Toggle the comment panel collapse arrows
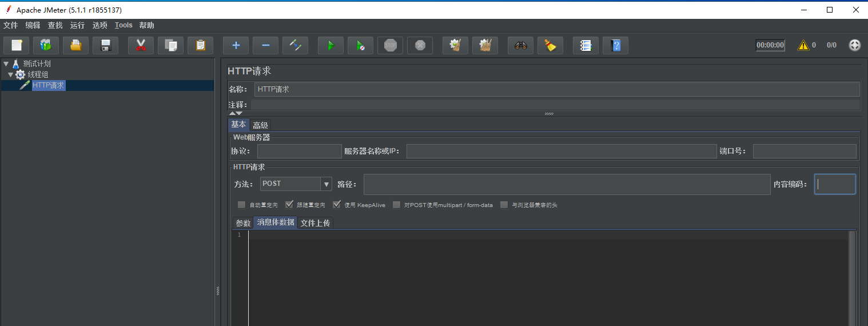 (x=236, y=113)
